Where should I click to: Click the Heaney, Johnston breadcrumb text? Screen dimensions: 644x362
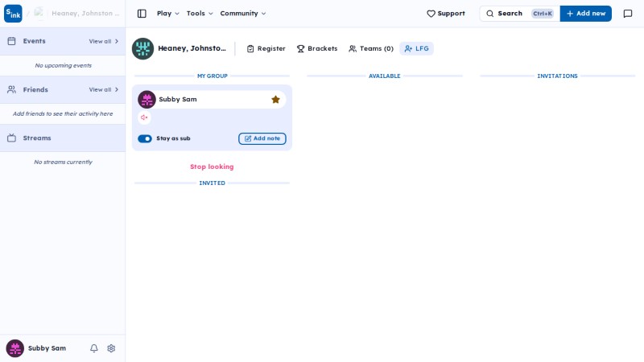click(x=85, y=13)
